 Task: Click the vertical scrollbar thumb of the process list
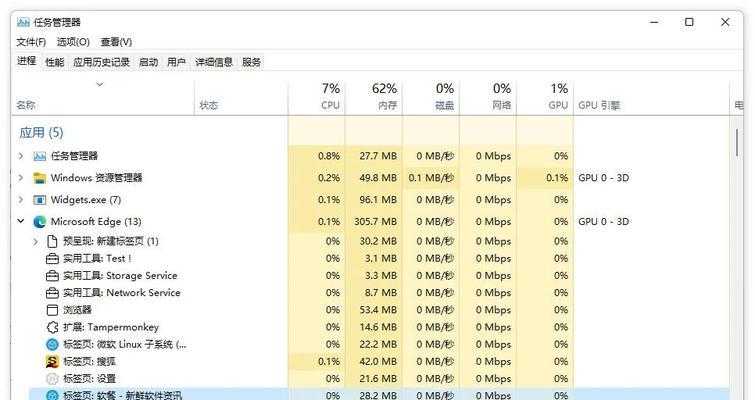coord(737,142)
